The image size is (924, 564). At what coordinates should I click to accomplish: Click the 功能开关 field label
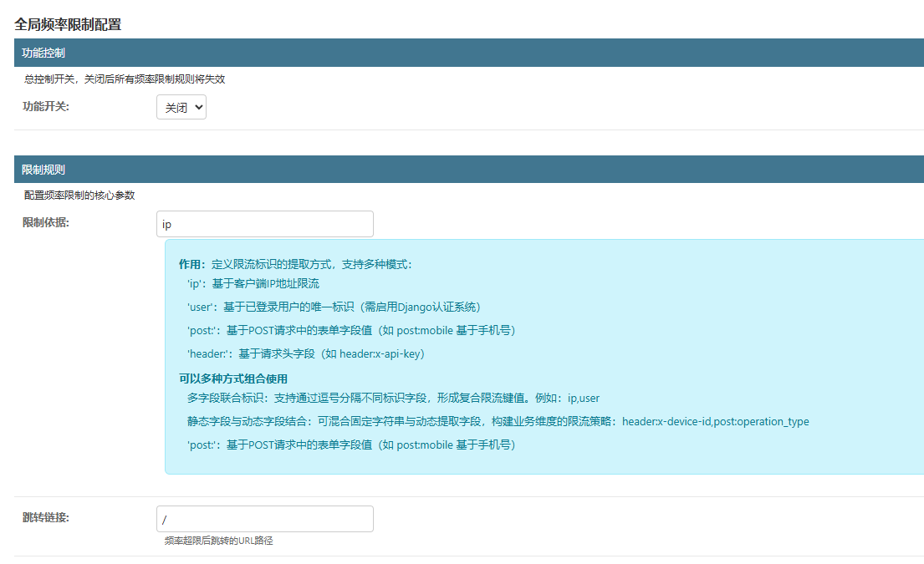pyautogui.click(x=46, y=106)
